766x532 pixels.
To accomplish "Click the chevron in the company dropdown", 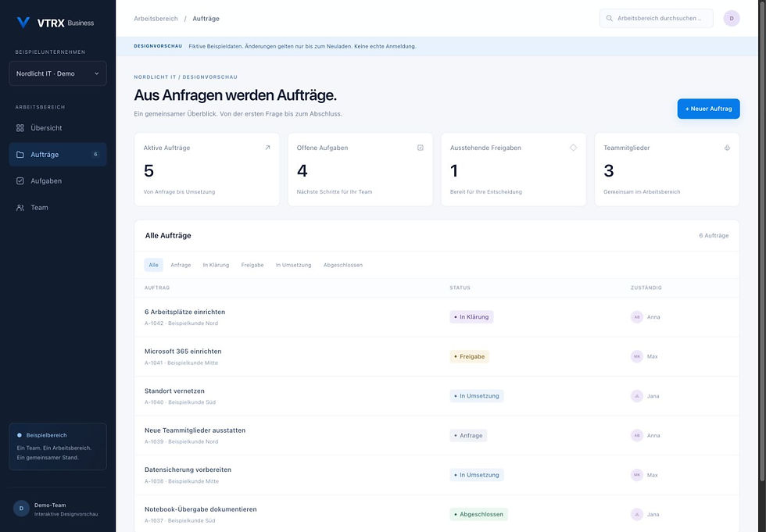I will pos(97,73).
